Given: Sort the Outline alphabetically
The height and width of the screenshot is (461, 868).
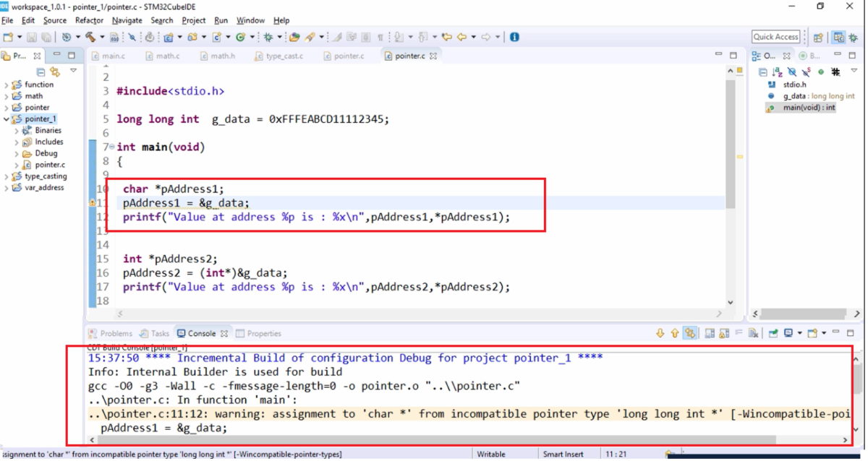Looking at the screenshot, I should pyautogui.click(x=777, y=72).
